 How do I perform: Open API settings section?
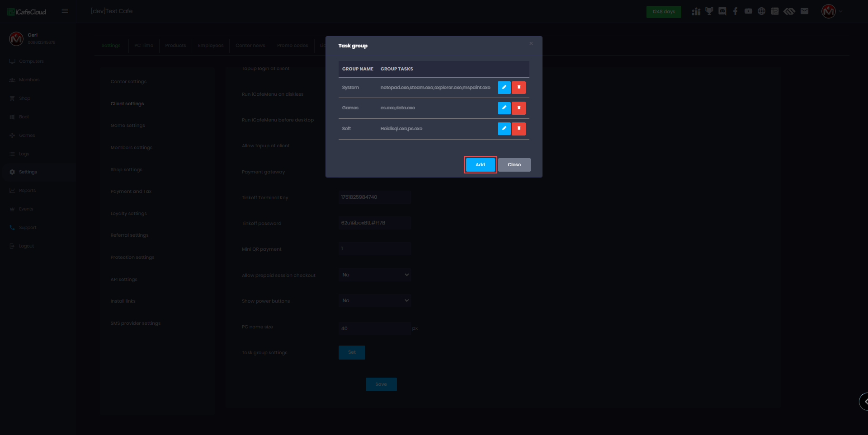pyautogui.click(x=124, y=280)
